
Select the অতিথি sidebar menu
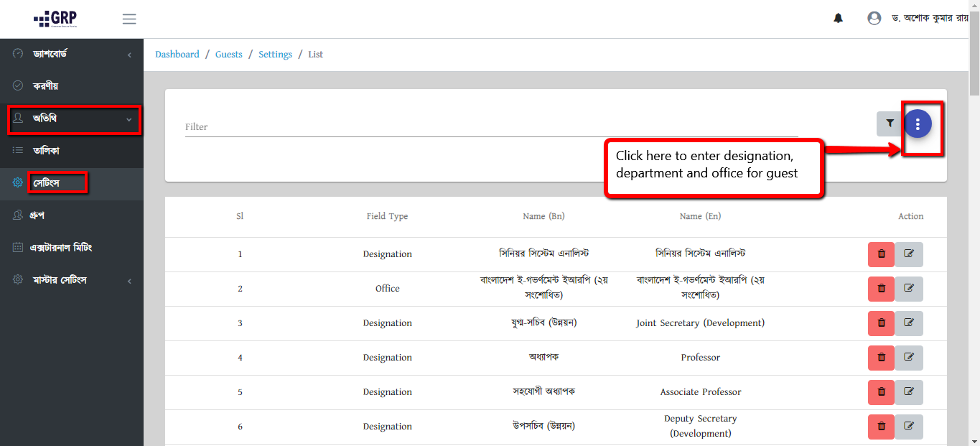72,119
